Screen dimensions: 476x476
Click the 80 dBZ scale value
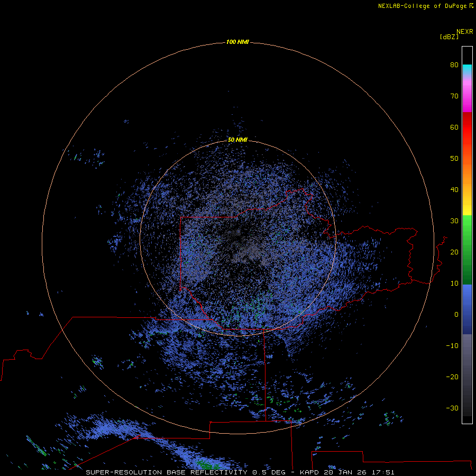[454, 65]
